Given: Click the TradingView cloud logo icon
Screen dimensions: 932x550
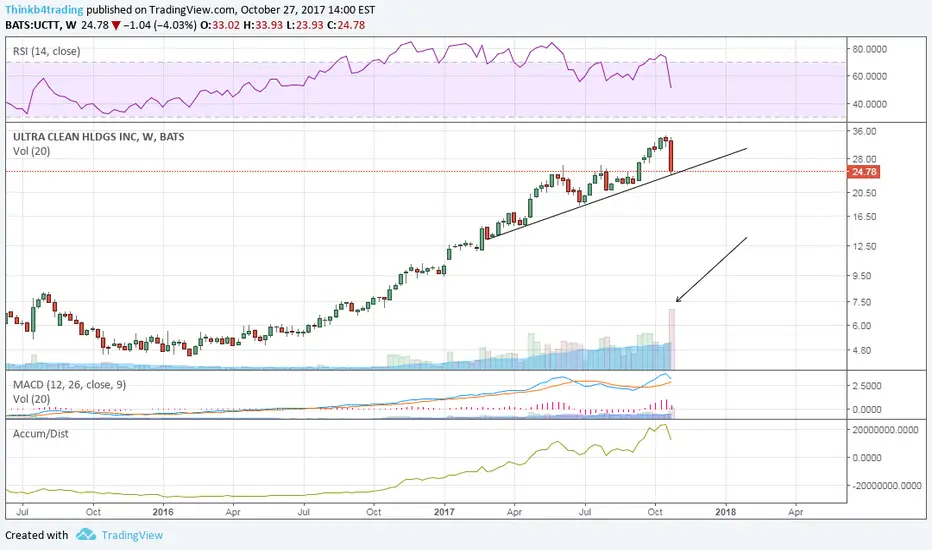Looking at the screenshot, I should (x=86, y=534).
